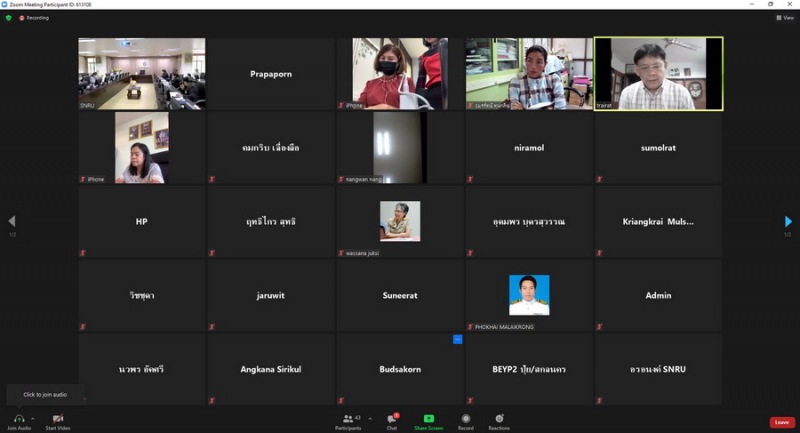
Task: Open the Chat panel
Action: pos(392,418)
